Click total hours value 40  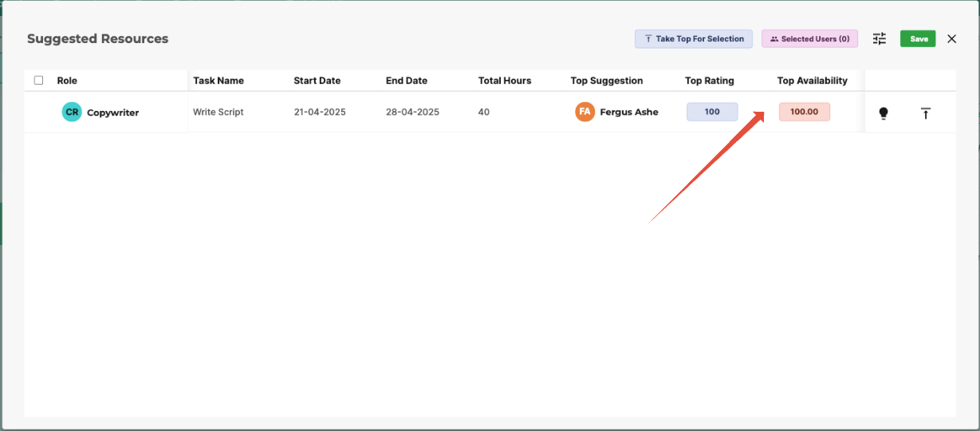pos(484,113)
